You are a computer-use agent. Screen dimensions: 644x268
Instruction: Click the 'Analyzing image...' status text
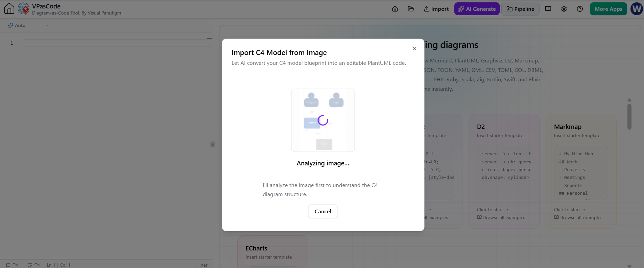point(323,163)
